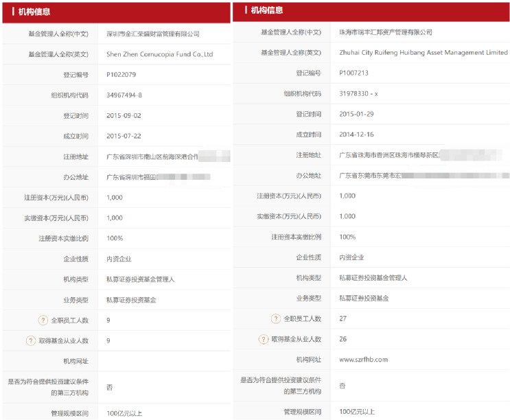The image size is (510, 420).
Task: Click 机构网址 label in left panel
Action: 76,361
